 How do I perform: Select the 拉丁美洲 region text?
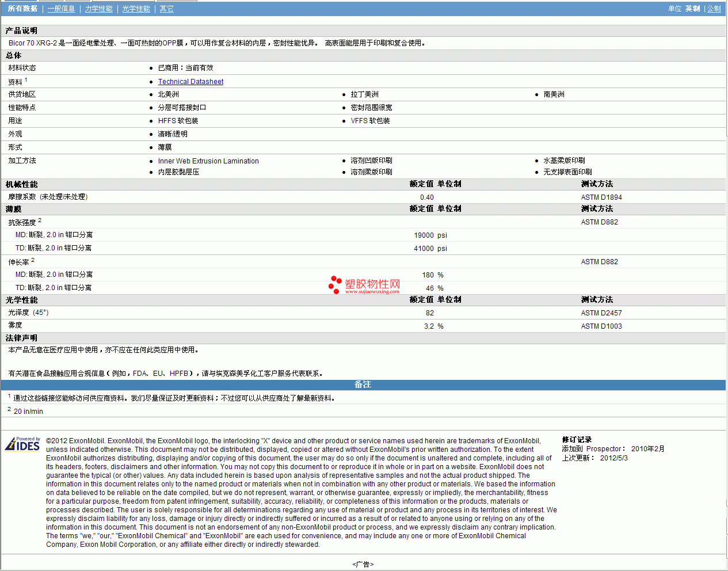coord(365,94)
